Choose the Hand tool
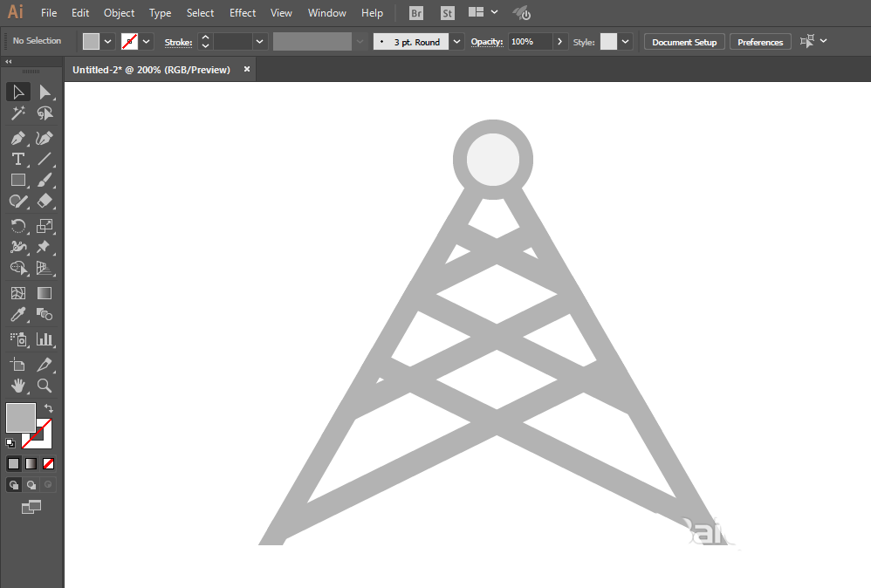The width and height of the screenshot is (871, 588). point(17,385)
